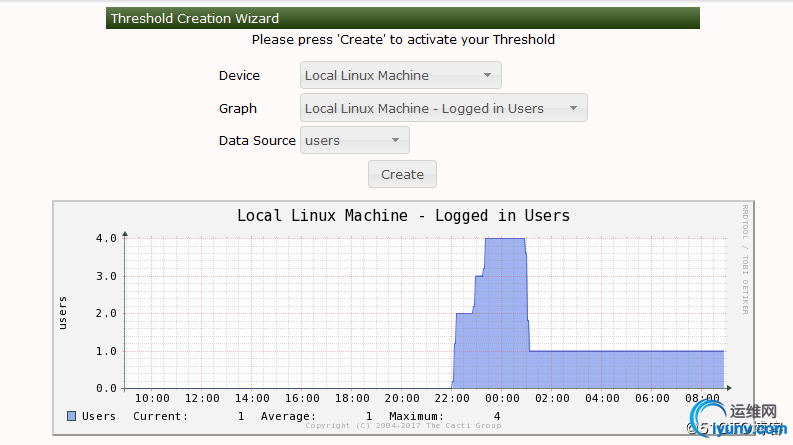The width and height of the screenshot is (793, 445).
Task: Click the 'Device' field label
Action: click(239, 76)
